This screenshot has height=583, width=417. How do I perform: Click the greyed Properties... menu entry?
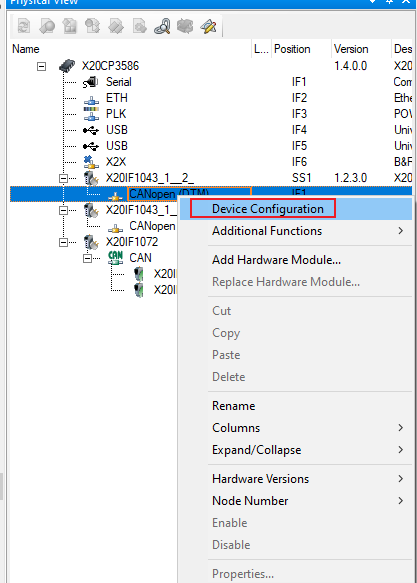click(295, 574)
